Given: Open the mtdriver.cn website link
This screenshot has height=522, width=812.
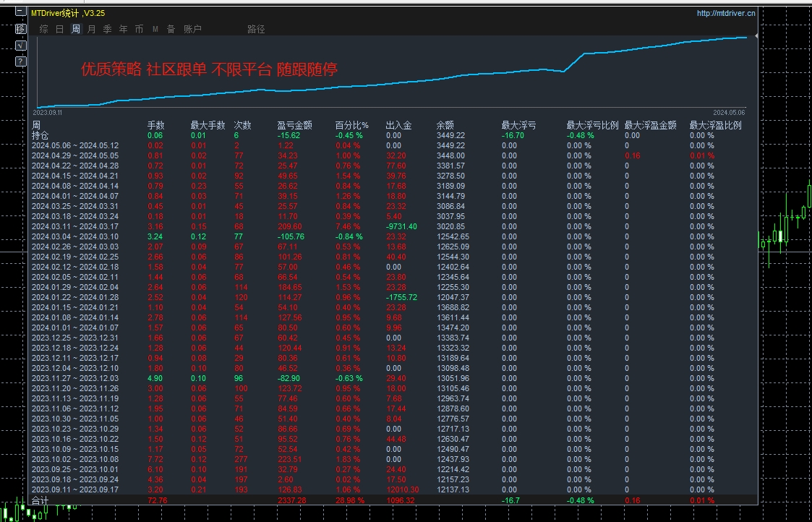Looking at the screenshot, I should coord(726,13).
